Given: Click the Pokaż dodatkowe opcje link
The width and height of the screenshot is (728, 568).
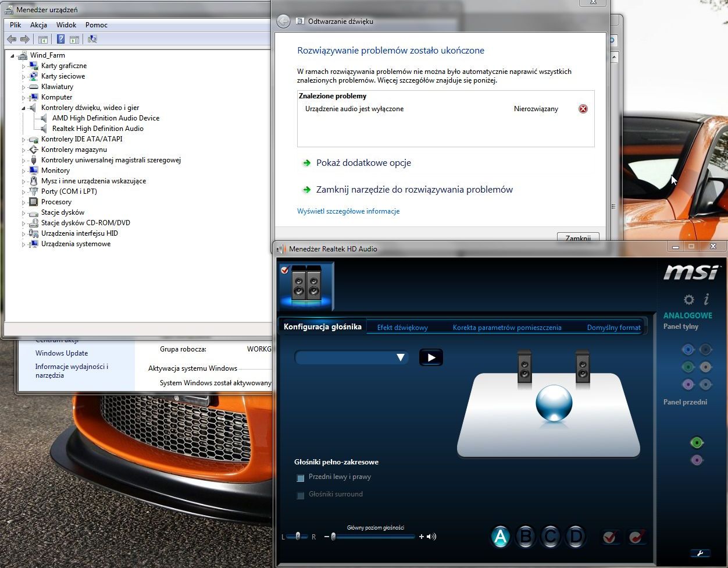Looking at the screenshot, I should coord(363,163).
